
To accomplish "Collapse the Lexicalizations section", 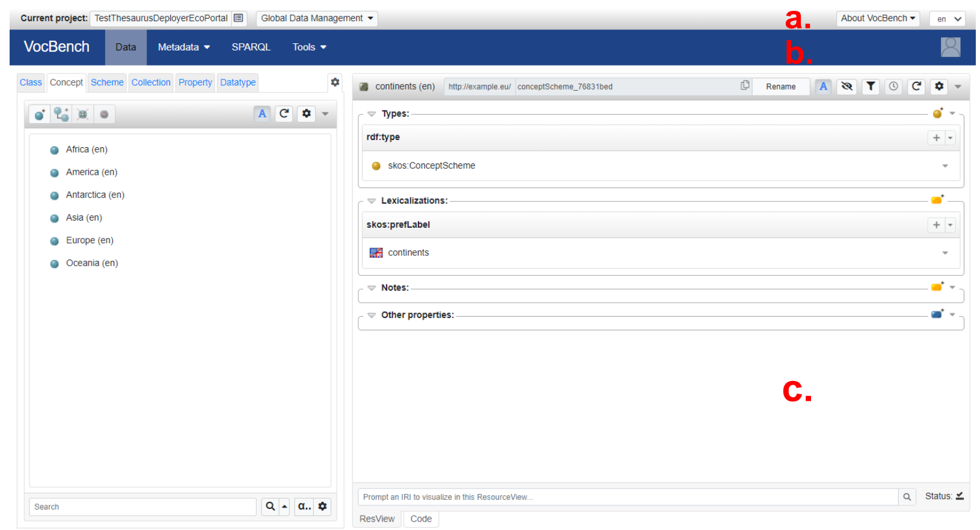I will point(372,201).
